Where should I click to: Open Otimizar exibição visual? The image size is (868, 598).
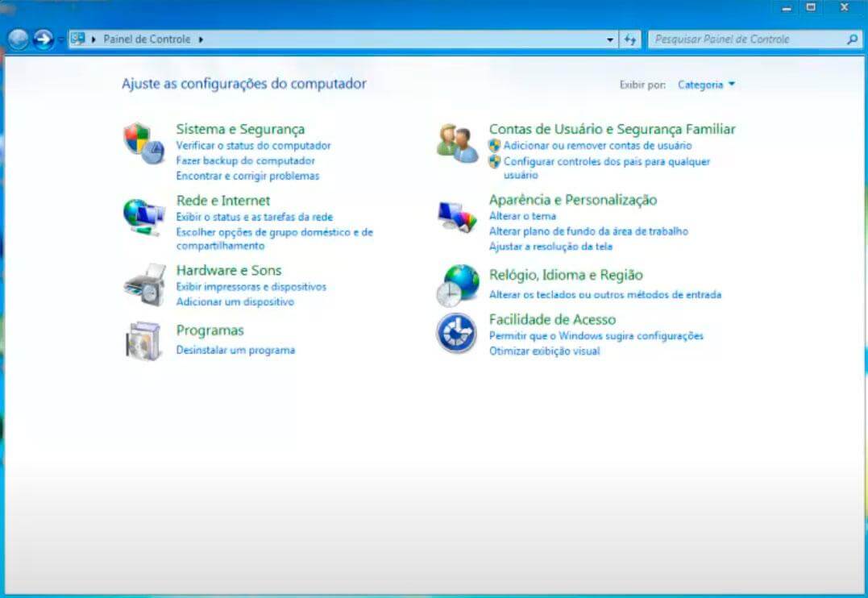pos(545,351)
